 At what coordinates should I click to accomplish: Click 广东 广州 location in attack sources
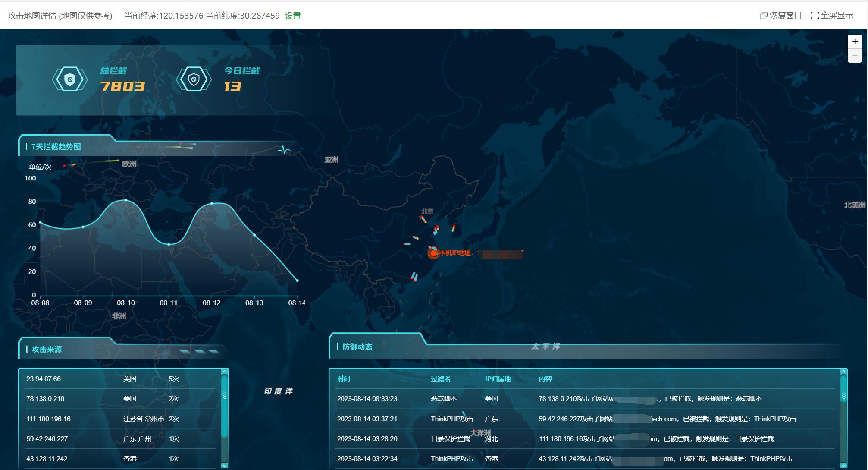137,439
